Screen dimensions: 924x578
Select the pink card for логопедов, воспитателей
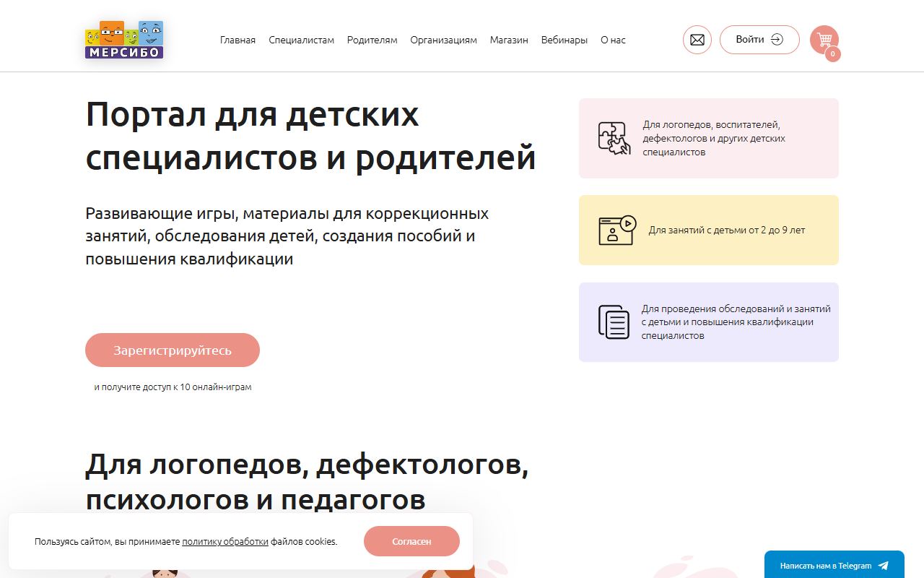coord(709,138)
